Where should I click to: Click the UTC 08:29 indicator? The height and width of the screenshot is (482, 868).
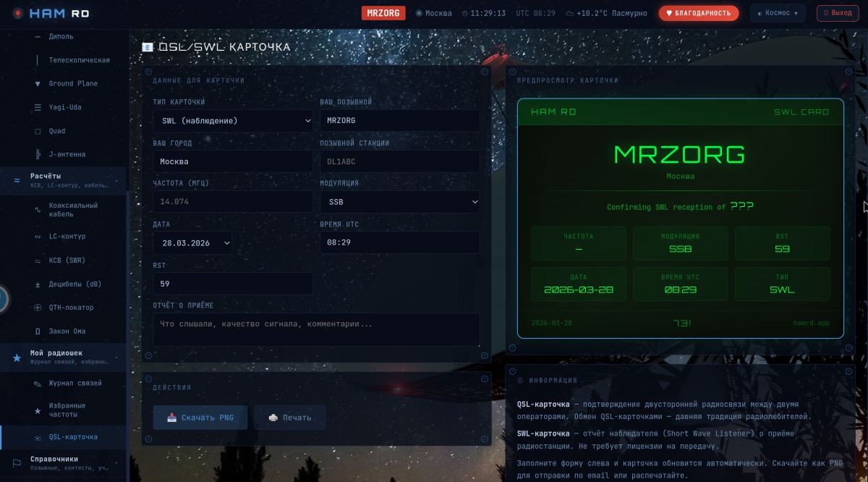tap(536, 13)
